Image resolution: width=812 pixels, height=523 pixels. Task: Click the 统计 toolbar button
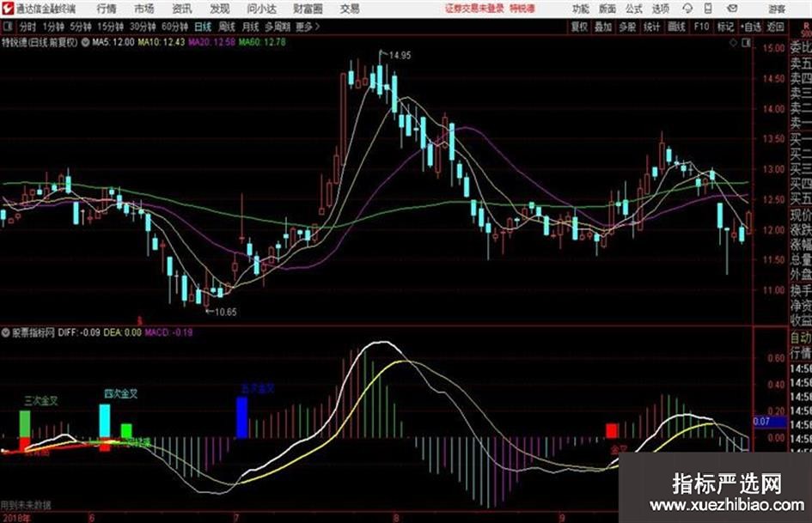652,27
